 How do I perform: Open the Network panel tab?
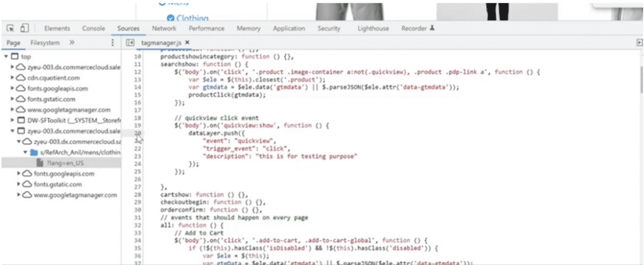coord(164,28)
